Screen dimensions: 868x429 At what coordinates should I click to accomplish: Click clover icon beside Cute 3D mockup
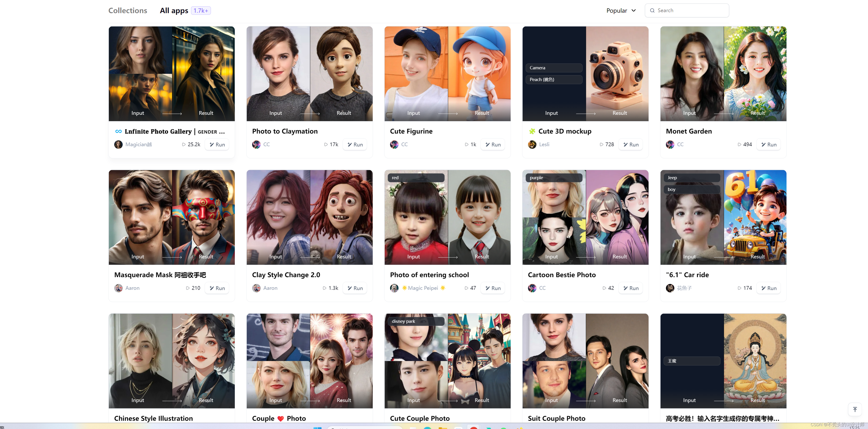coord(532,131)
